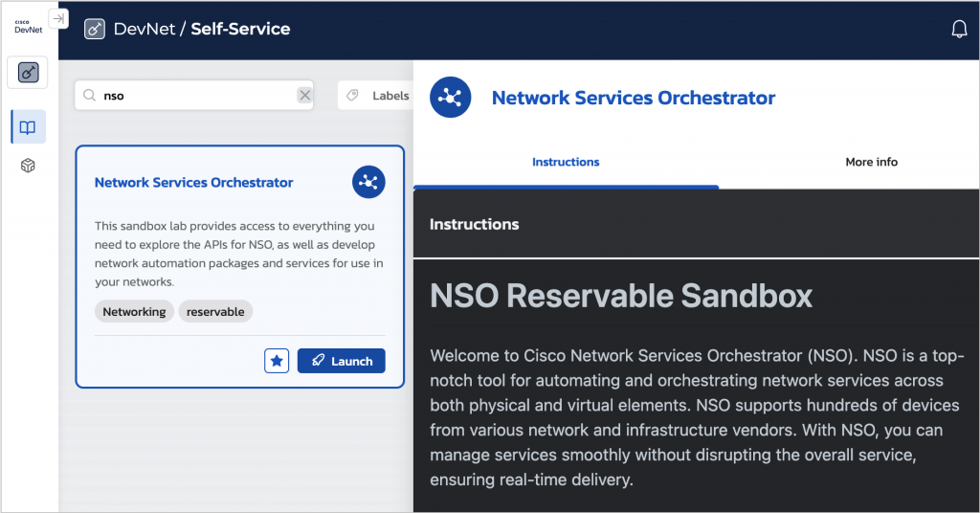Switch to the More info tab
The image size is (980, 513).
click(x=871, y=163)
